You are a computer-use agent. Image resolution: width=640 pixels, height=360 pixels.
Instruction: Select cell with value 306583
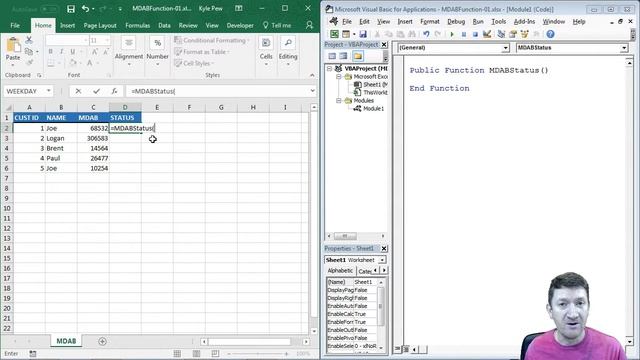click(x=93, y=138)
